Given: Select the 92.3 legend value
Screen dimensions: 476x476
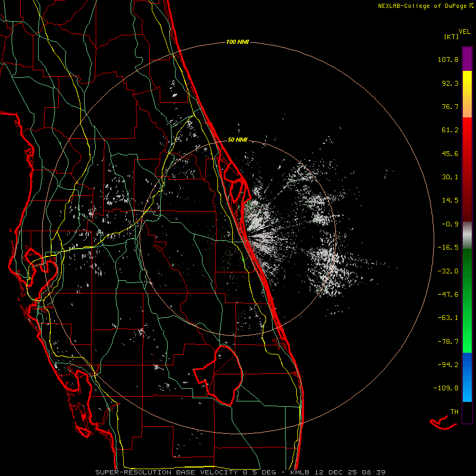Looking at the screenshot, I should (x=450, y=83).
